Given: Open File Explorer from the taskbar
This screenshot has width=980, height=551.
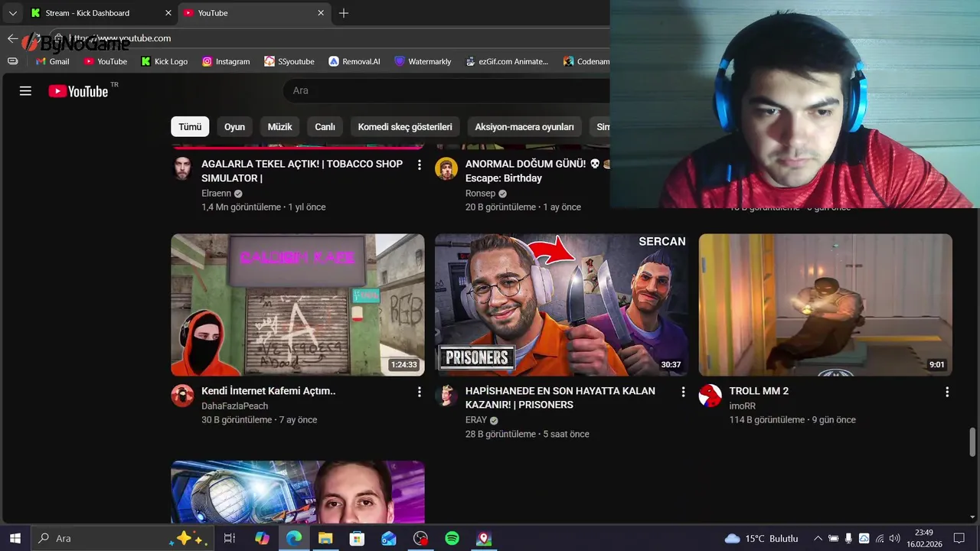Looking at the screenshot, I should pos(325,539).
